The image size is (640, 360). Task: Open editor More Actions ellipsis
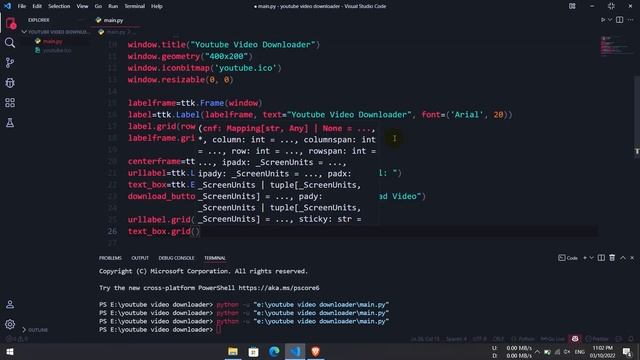(631, 20)
